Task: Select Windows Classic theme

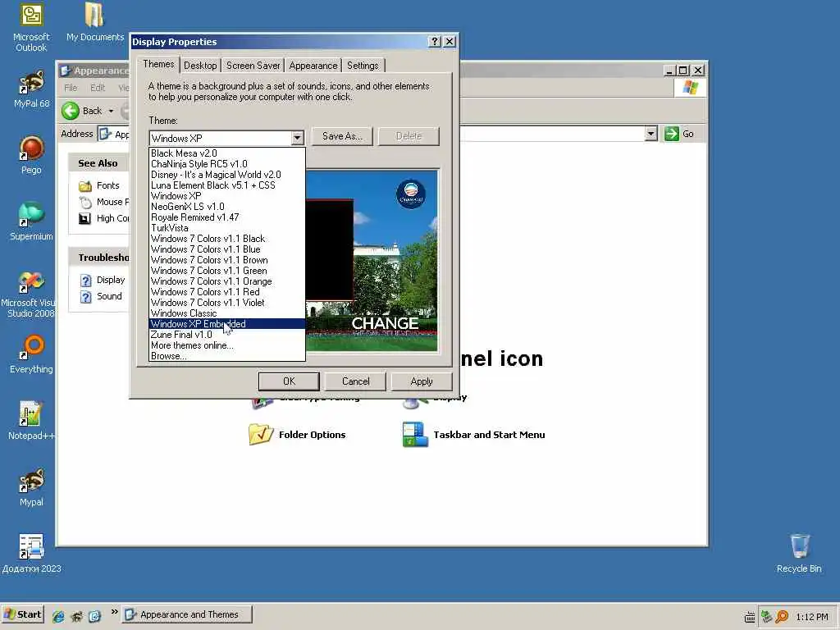Action: [226, 313]
